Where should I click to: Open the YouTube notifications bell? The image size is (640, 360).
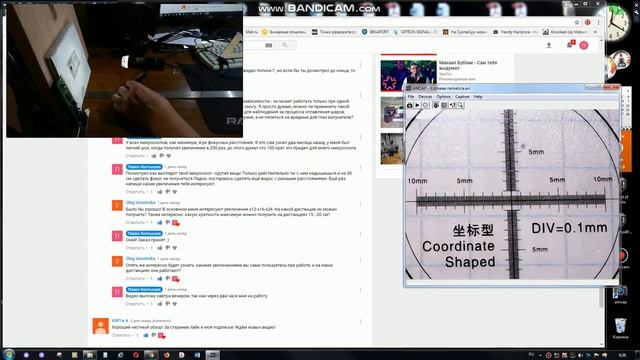[570, 44]
